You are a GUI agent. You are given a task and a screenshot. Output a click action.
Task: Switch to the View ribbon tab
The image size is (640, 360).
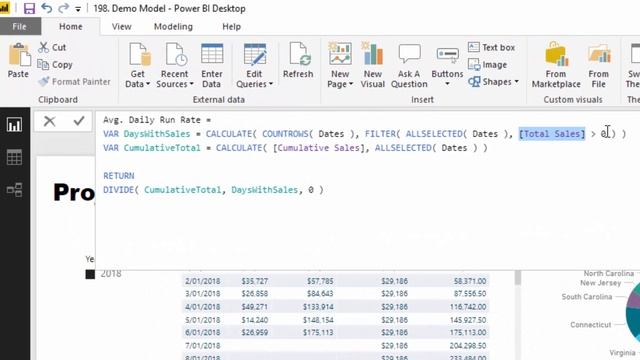122,27
